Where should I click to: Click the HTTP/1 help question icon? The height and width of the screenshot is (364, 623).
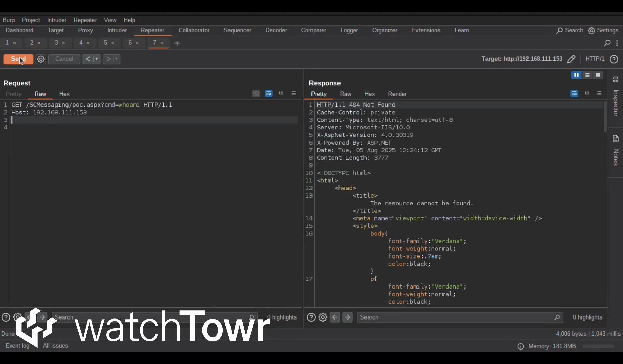click(x=614, y=59)
